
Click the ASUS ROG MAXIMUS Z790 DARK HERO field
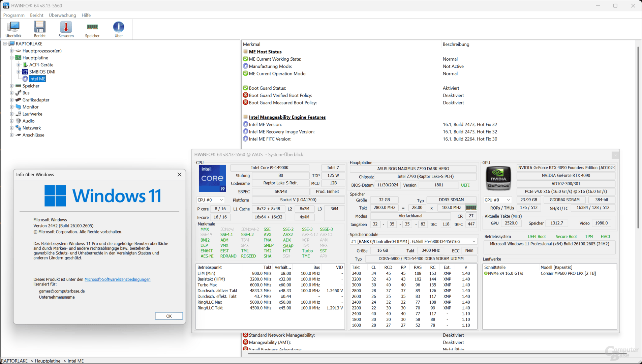(x=413, y=169)
